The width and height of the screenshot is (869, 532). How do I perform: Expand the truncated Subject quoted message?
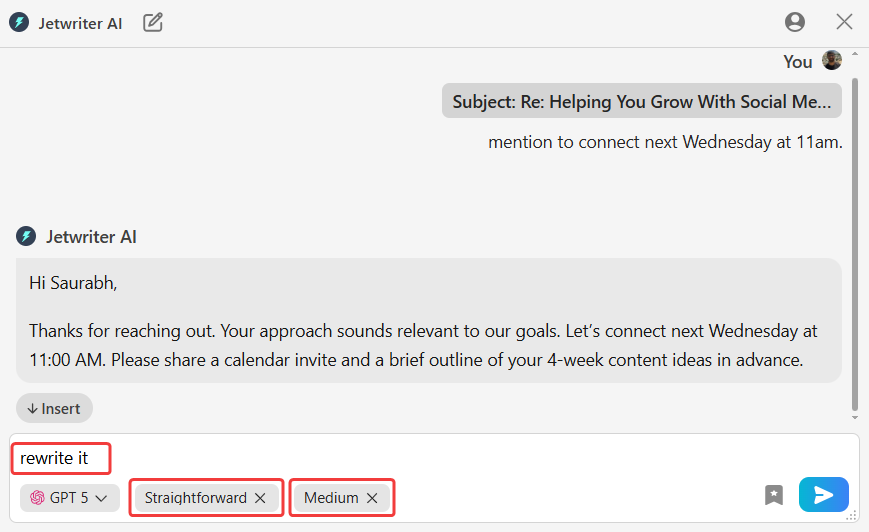click(641, 102)
